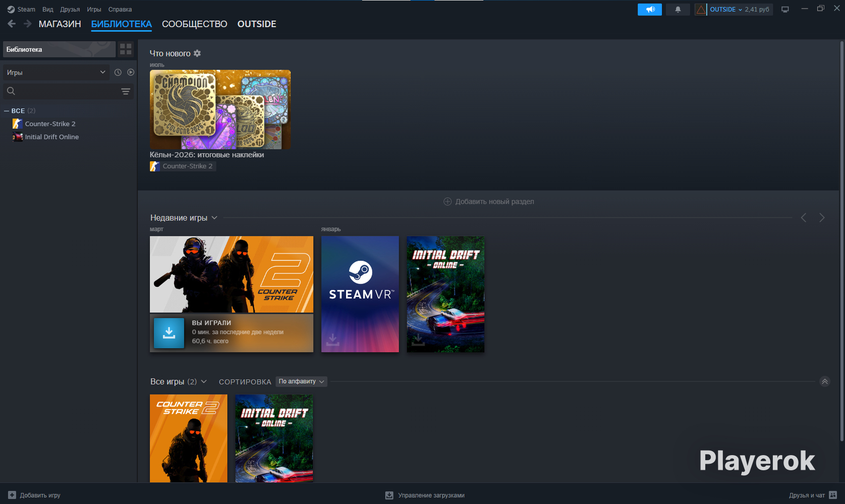Collapse the ВСЕ category

click(7, 111)
